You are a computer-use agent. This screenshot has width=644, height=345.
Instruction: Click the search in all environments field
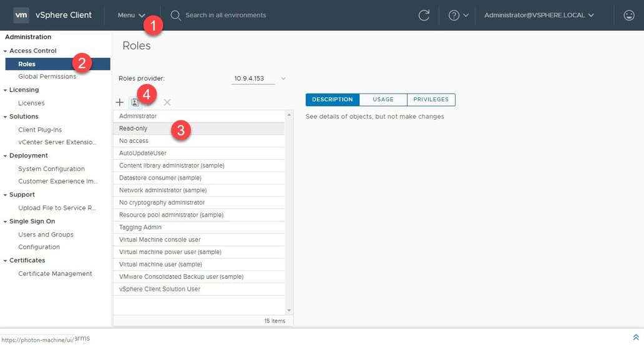tap(250, 15)
